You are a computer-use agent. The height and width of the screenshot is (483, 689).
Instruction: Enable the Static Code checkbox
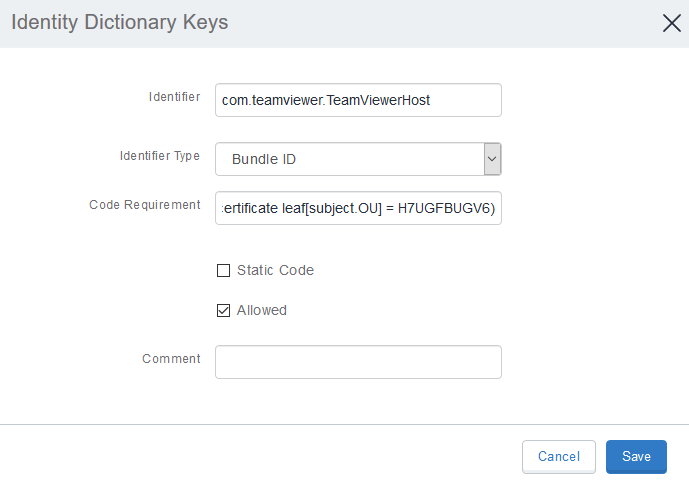pos(223,271)
